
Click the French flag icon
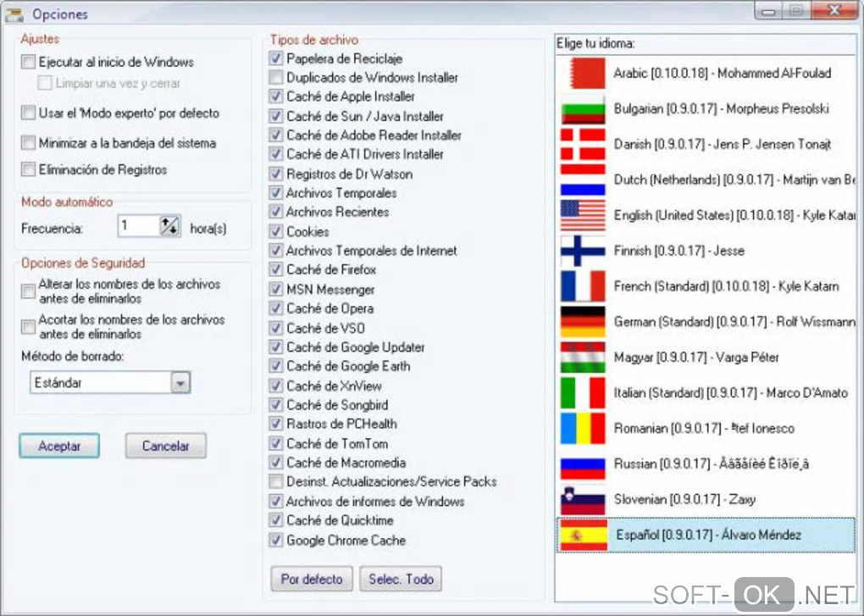click(583, 286)
